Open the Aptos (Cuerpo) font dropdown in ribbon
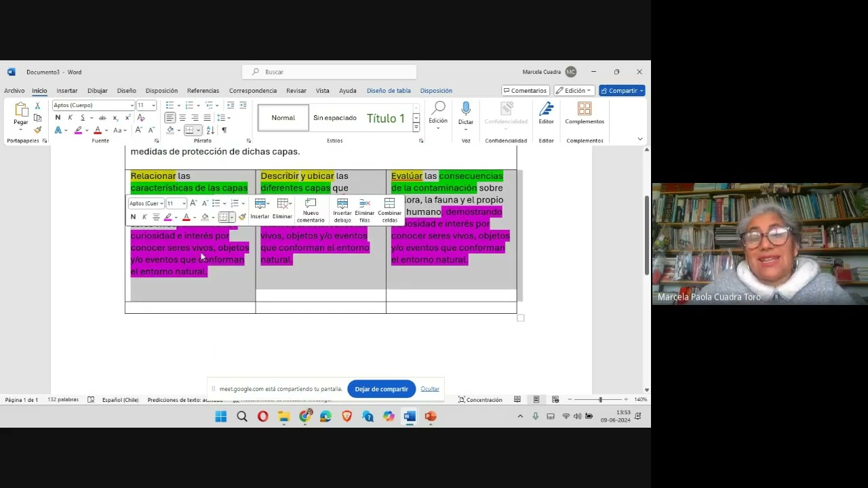 [x=132, y=106]
